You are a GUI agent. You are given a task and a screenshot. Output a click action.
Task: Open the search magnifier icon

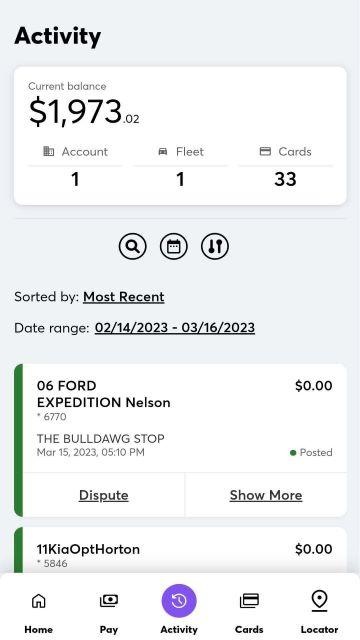(133, 247)
